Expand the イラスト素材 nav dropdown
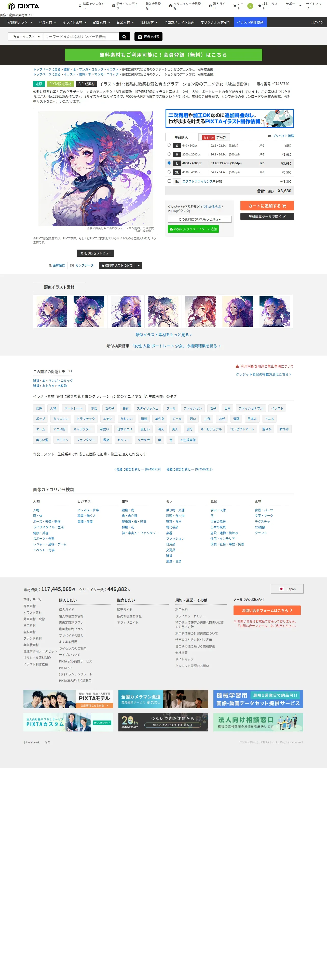This screenshot has height=980, width=327. point(74,22)
